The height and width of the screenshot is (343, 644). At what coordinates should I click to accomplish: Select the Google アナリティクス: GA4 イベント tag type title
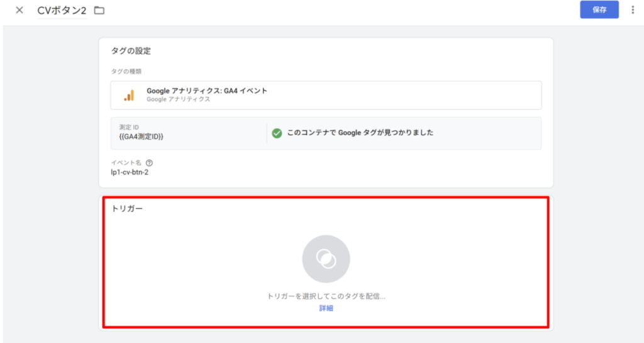pyautogui.click(x=206, y=90)
